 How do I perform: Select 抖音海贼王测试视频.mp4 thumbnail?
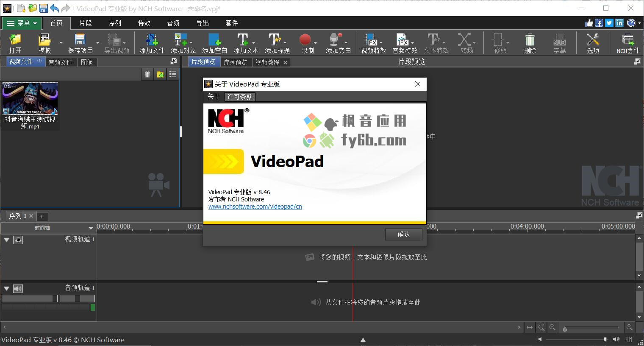[x=30, y=99]
